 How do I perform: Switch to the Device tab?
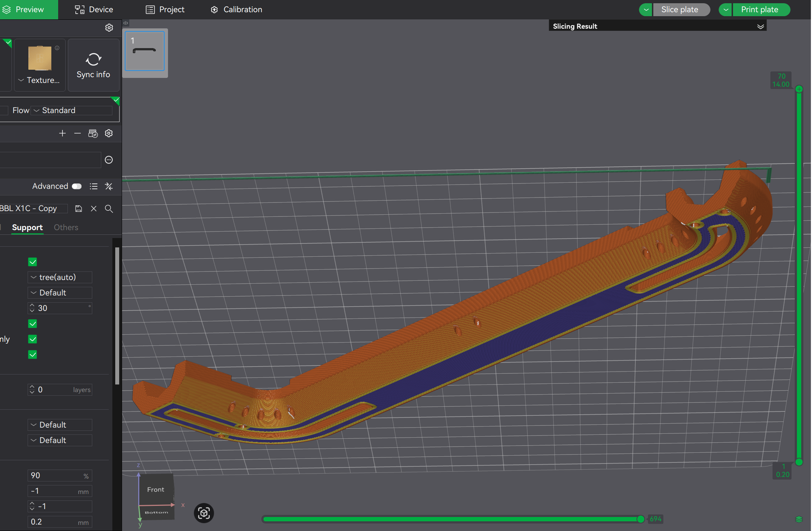[x=94, y=10]
